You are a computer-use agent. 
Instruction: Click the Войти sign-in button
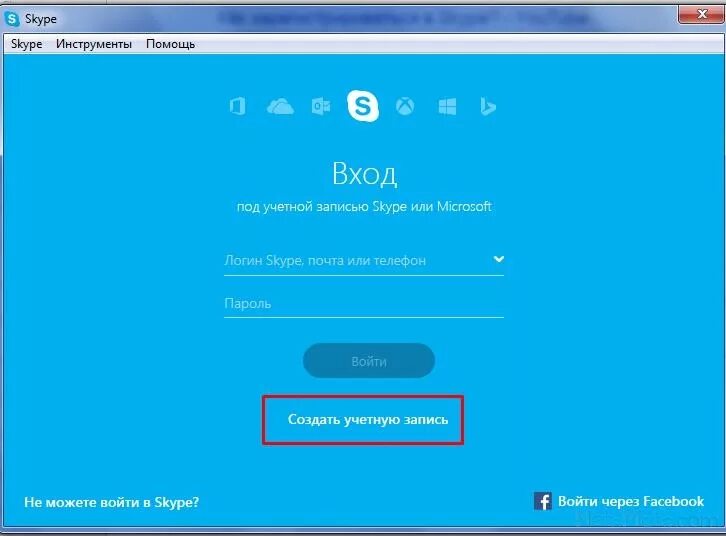pyautogui.click(x=369, y=361)
